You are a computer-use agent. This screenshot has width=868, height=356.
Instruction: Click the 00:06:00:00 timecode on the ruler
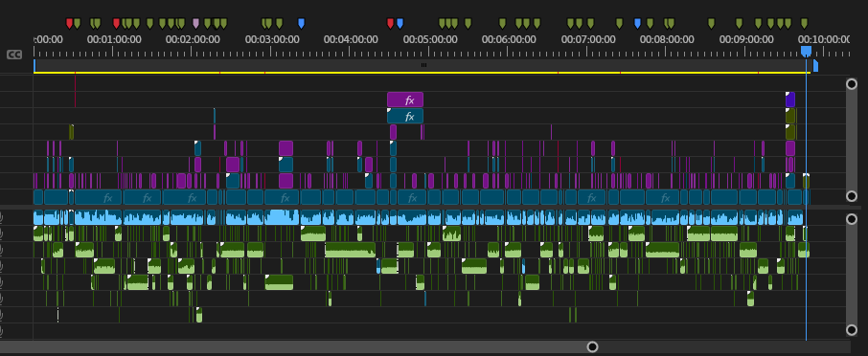[x=509, y=40]
